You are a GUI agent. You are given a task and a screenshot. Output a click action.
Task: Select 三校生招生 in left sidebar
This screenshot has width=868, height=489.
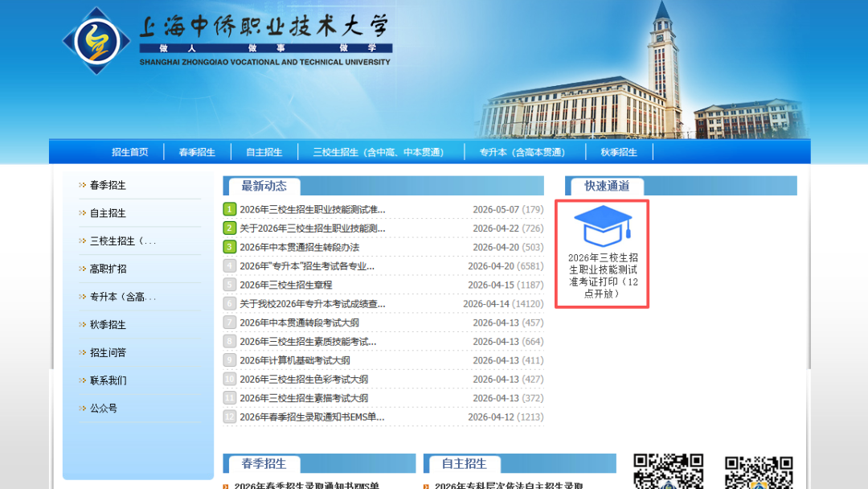point(123,241)
